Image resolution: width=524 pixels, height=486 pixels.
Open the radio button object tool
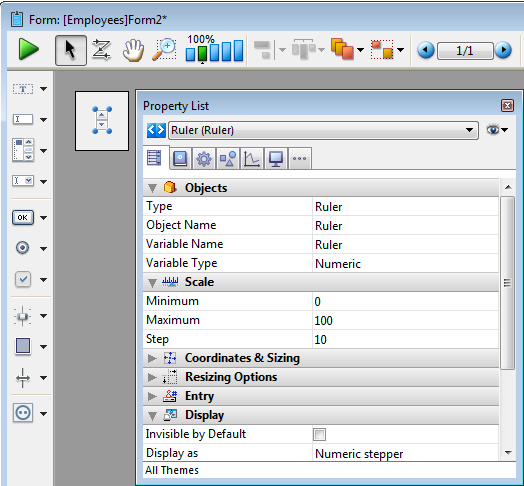point(22,248)
